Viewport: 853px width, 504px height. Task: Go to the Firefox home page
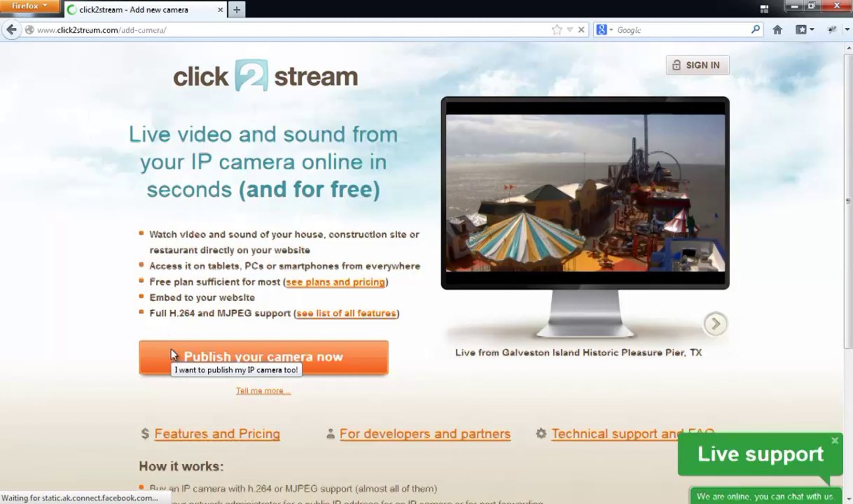777,30
